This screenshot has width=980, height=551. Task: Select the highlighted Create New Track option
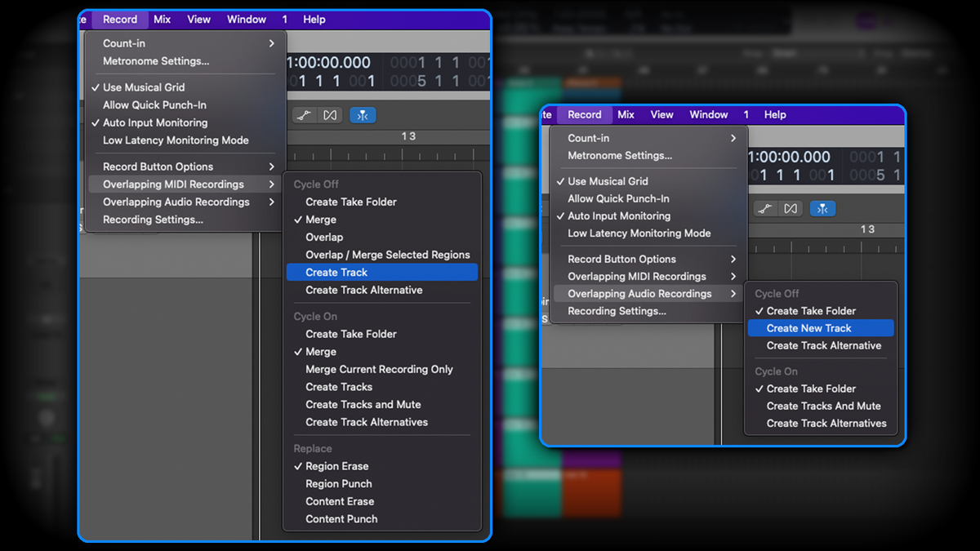coord(819,327)
